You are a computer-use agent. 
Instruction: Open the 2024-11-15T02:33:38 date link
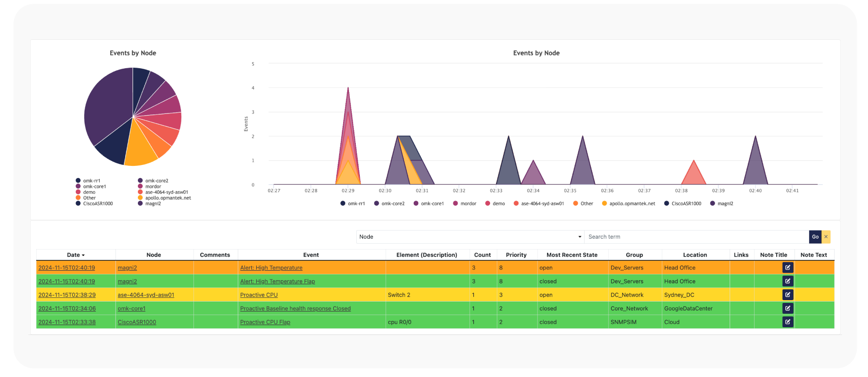click(67, 322)
